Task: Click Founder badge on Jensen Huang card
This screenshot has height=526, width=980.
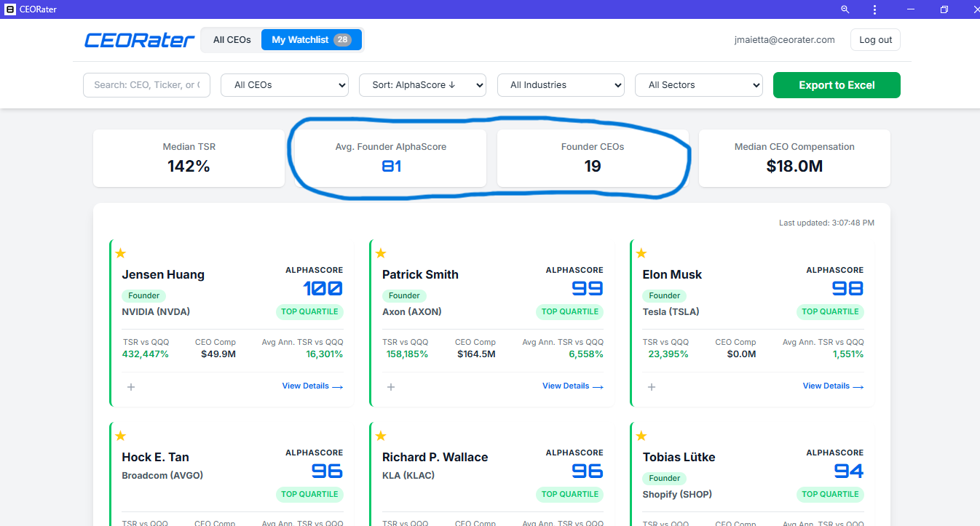Action: (x=144, y=295)
